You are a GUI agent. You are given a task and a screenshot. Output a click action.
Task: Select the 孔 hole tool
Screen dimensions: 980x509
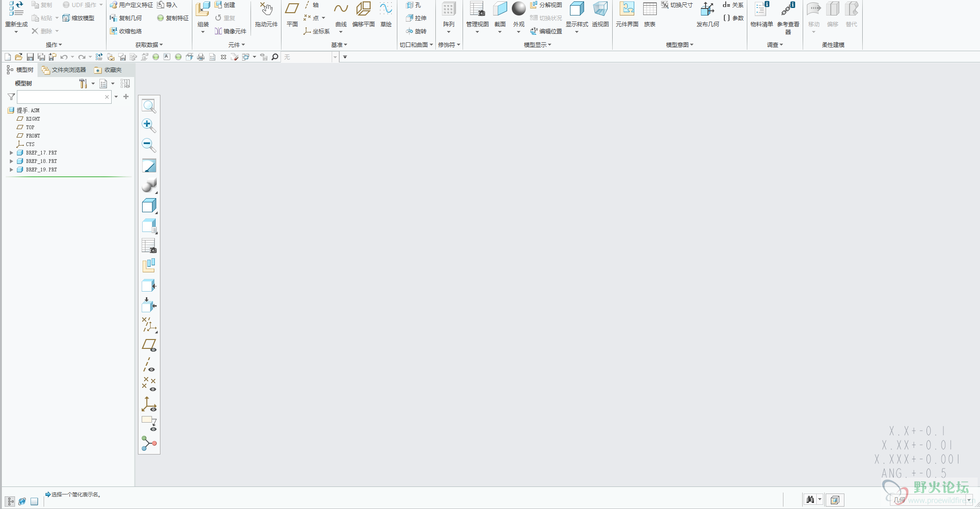(413, 5)
